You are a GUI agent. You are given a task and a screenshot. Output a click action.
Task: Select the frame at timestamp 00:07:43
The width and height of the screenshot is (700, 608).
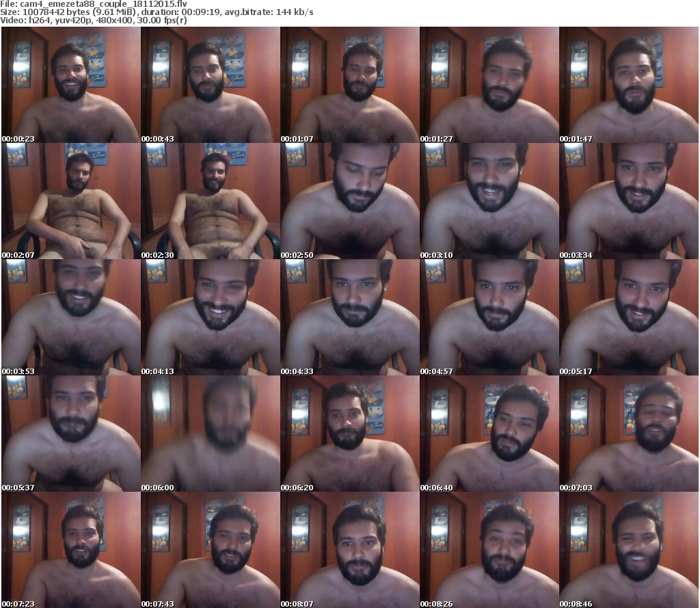point(211,550)
